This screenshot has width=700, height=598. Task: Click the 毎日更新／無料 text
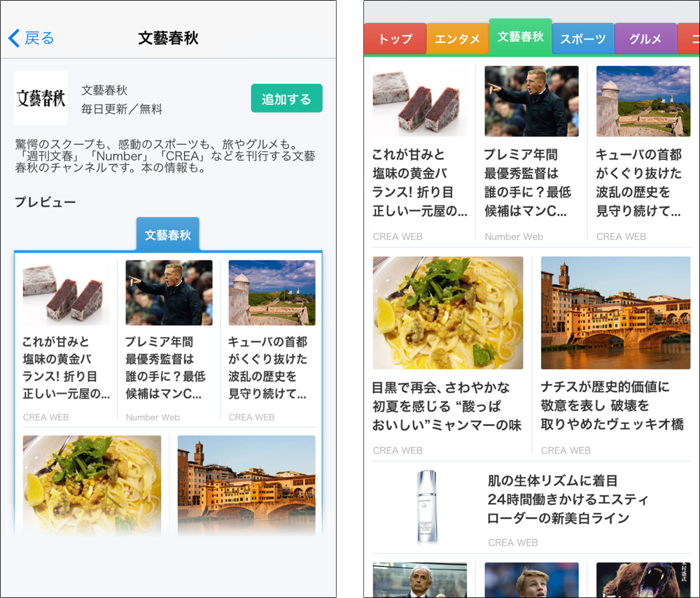coord(122,109)
